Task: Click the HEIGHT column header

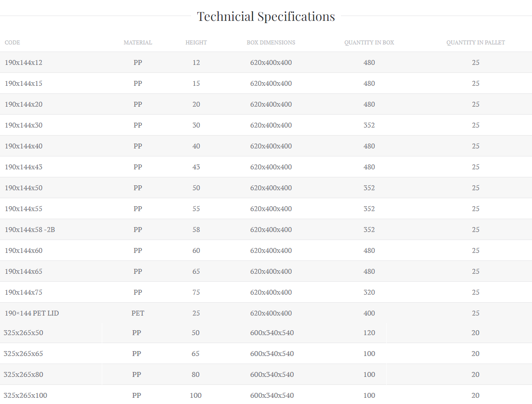Action: [196, 43]
